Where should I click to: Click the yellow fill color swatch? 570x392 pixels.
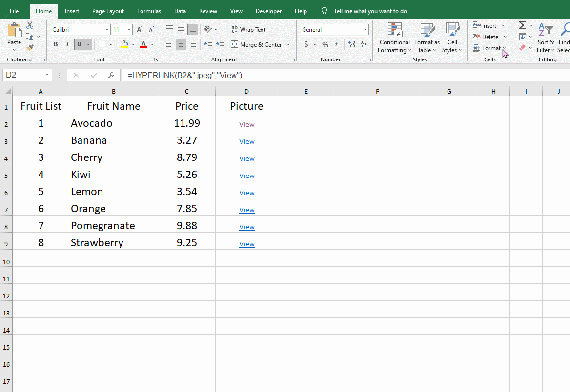point(125,44)
